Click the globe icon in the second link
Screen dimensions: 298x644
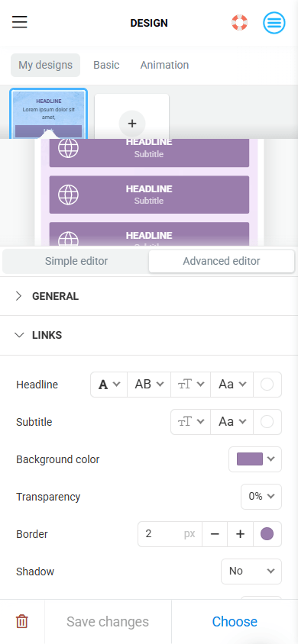click(68, 195)
